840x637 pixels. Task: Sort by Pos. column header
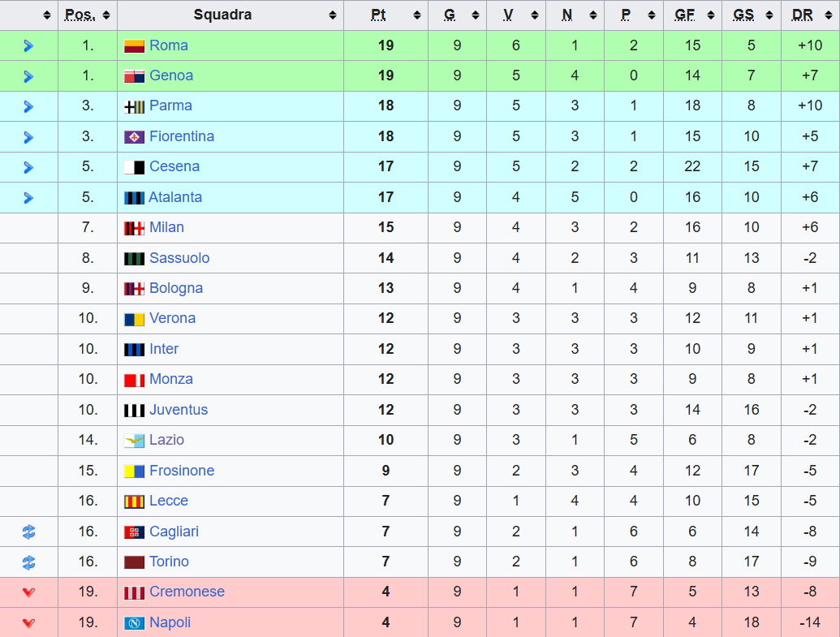pos(87,15)
